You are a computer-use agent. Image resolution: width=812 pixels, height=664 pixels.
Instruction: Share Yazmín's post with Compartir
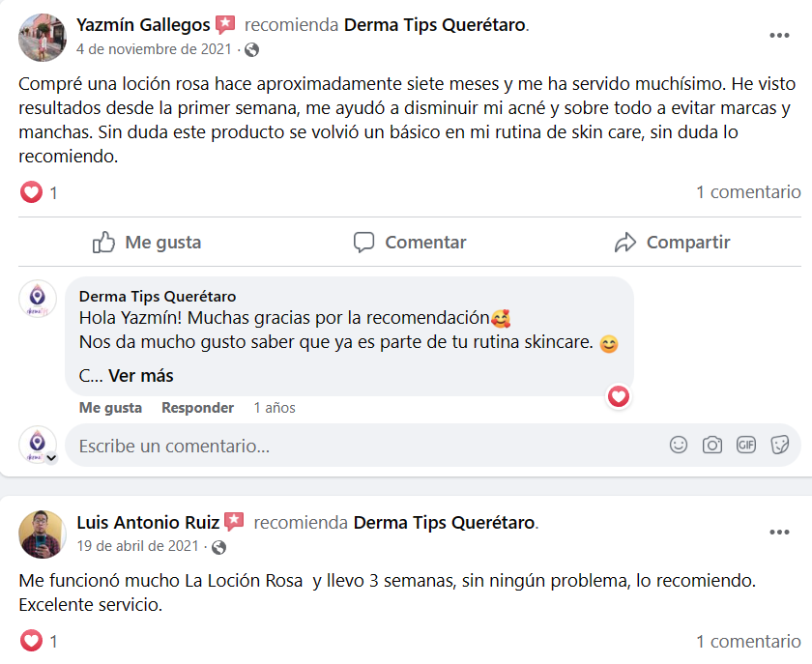(673, 243)
